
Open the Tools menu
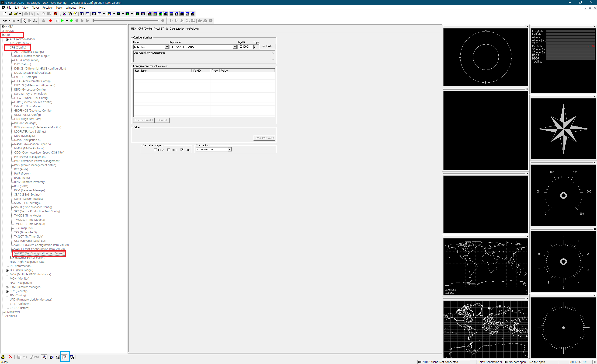click(59, 8)
